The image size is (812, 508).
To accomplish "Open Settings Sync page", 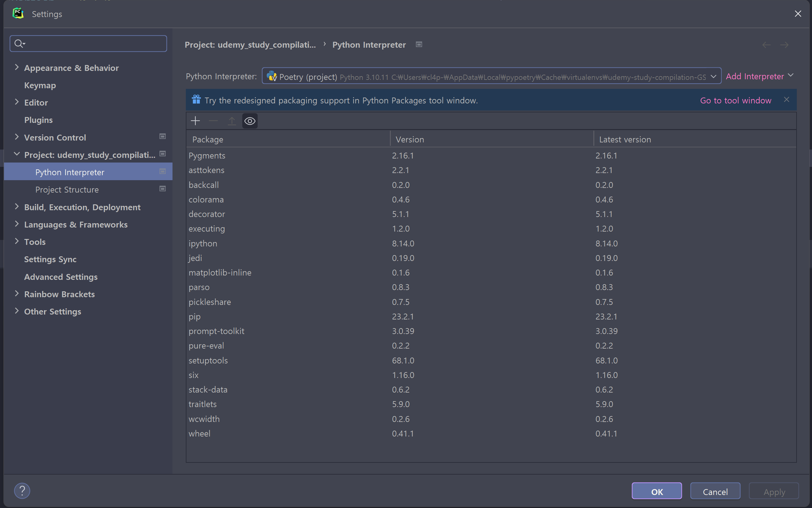I will pos(50,259).
